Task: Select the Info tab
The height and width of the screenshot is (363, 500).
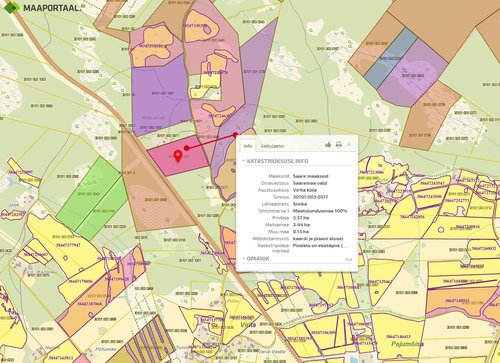Action: [x=247, y=146]
